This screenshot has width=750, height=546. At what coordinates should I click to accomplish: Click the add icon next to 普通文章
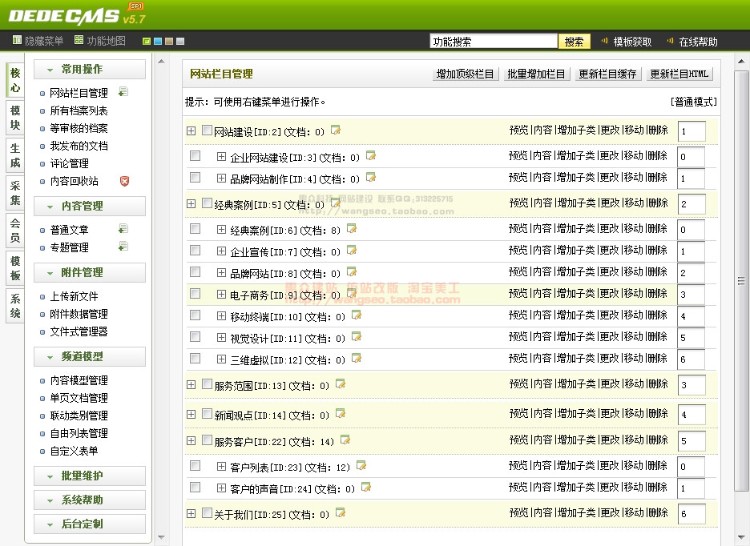point(123,229)
